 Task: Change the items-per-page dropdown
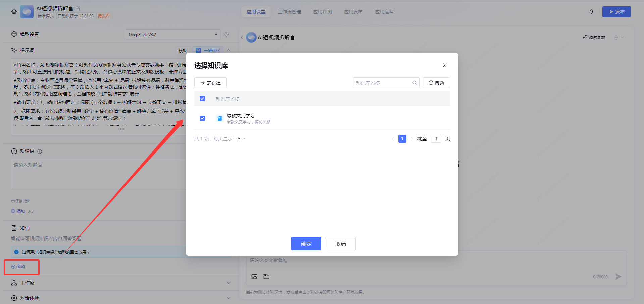tap(242, 139)
